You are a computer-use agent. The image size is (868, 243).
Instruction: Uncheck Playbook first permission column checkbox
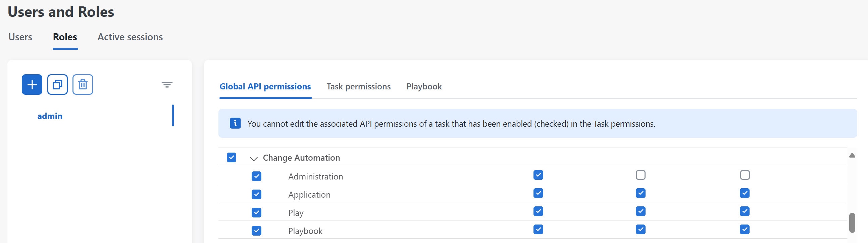point(539,230)
